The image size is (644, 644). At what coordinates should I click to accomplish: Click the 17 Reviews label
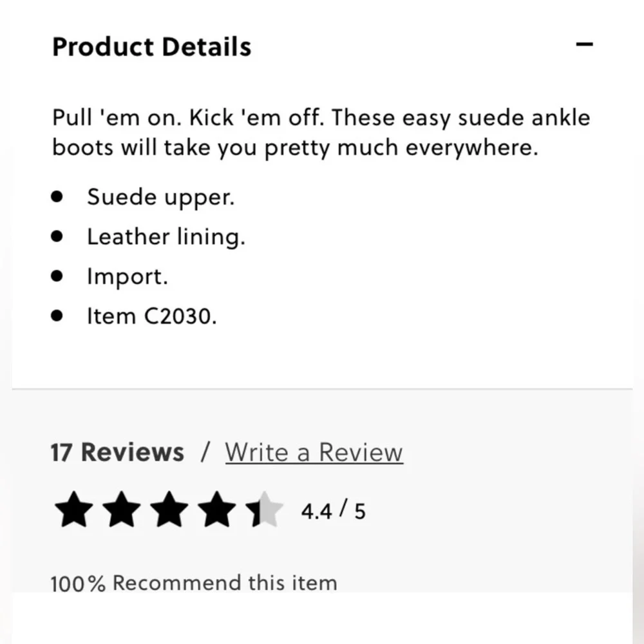click(x=117, y=452)
